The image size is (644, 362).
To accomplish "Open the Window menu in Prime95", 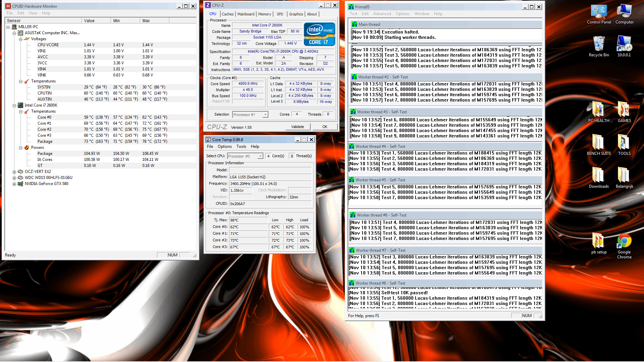I will pos(422,14).
